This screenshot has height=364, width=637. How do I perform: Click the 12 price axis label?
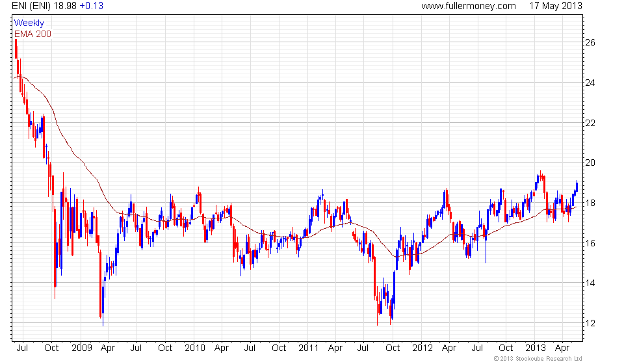point(590,323)
